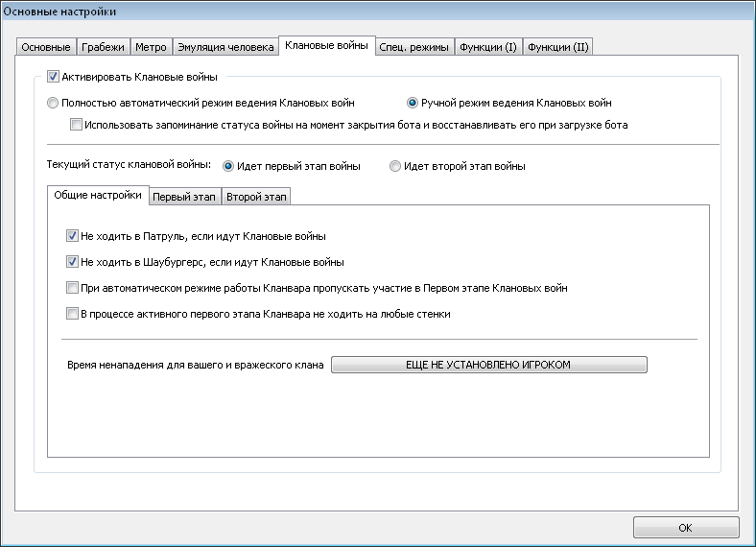The width and height of the screenshot is (756, 547).
Task: Enable Использовать запоминание статуса войны checkbox
Action: 76,125
